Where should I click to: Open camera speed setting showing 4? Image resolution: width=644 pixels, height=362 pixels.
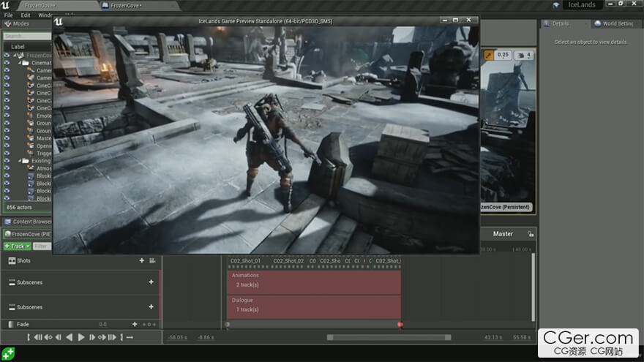pyautogui.click(x=524, y=55)
